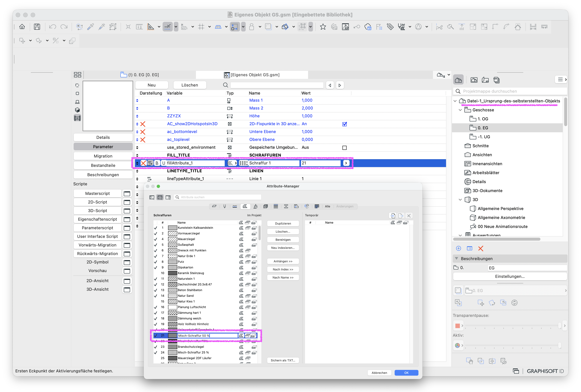The height and width of the screenshot is (392, 581).
Task: Select the syringe inject parameters tool
Action: [102, 27]
